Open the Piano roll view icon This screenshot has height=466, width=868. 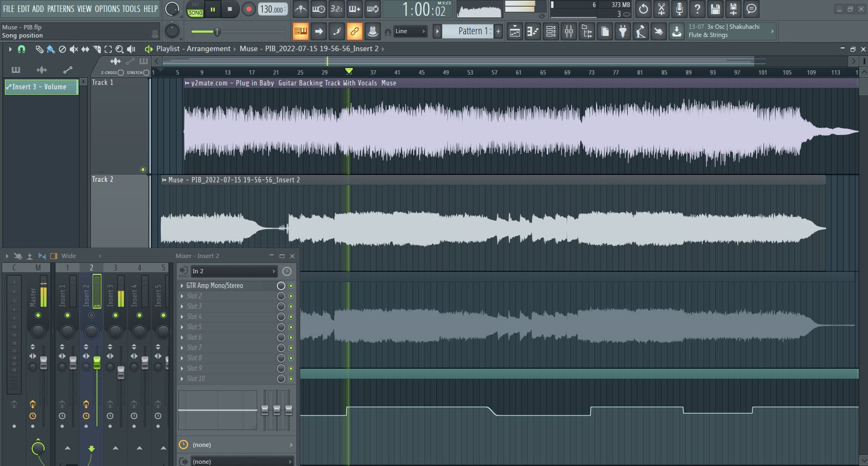point(533,32)
